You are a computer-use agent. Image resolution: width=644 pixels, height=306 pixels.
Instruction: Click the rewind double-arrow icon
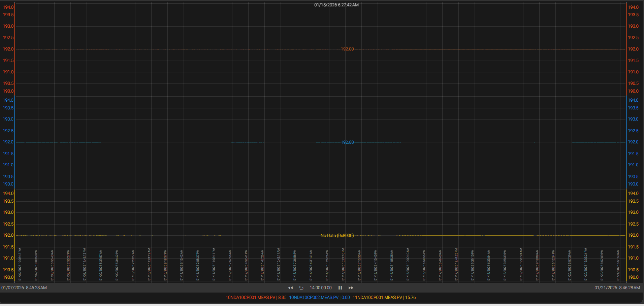(290, 288)
